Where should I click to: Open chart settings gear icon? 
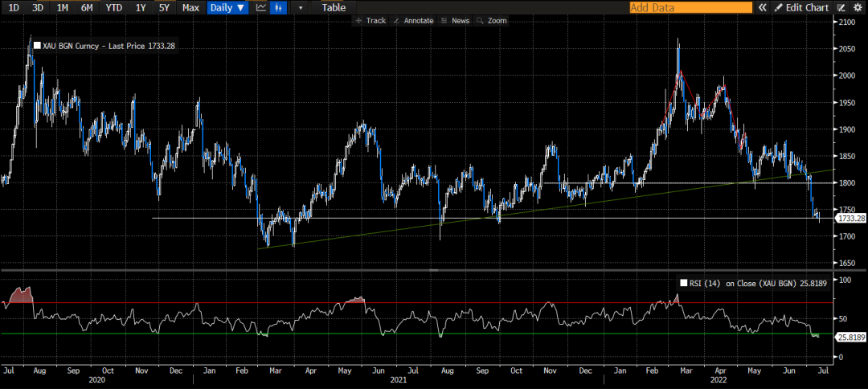[x=857, y=7]
